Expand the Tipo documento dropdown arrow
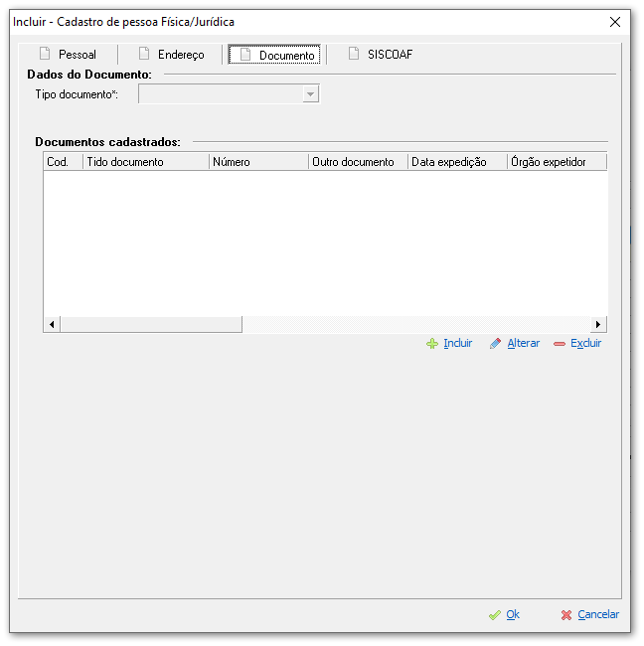This screenshot has height=646, width=644. (x=311, y=94)
